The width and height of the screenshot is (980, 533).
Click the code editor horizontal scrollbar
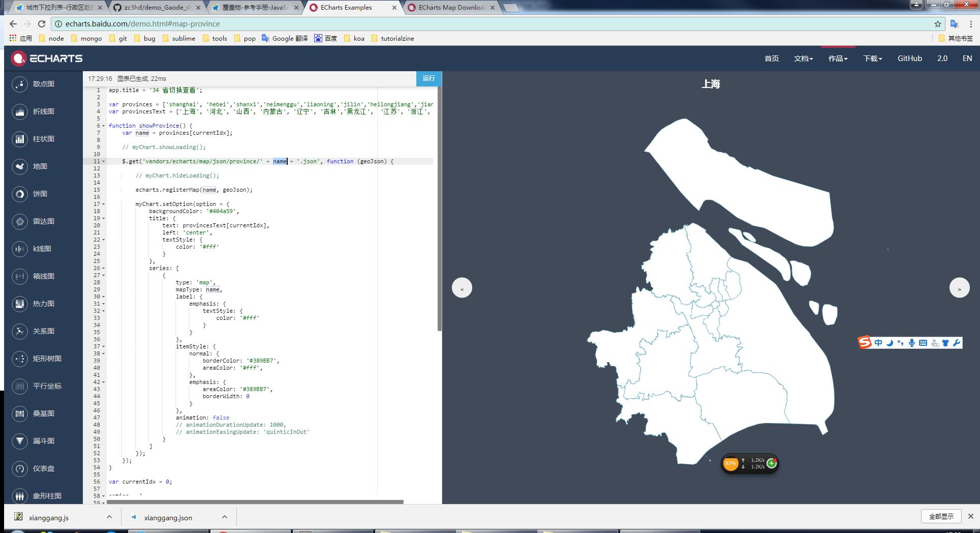(x=254, y=502)
